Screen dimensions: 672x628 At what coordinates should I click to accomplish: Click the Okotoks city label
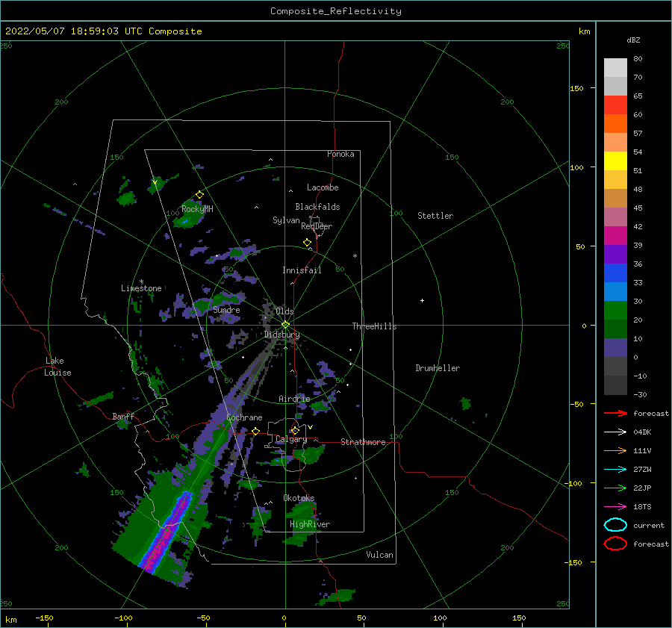(x=299, y=498)
